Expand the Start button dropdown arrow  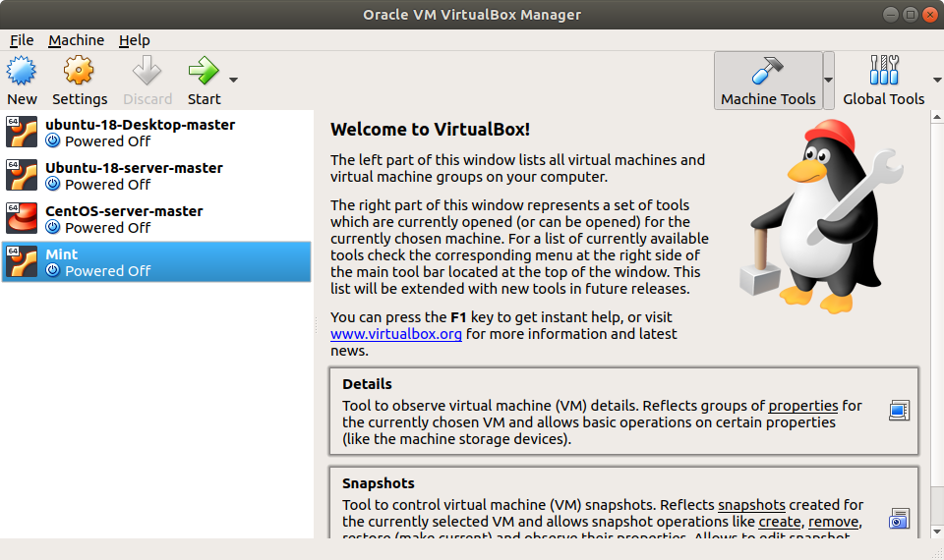tap(234, 80)
